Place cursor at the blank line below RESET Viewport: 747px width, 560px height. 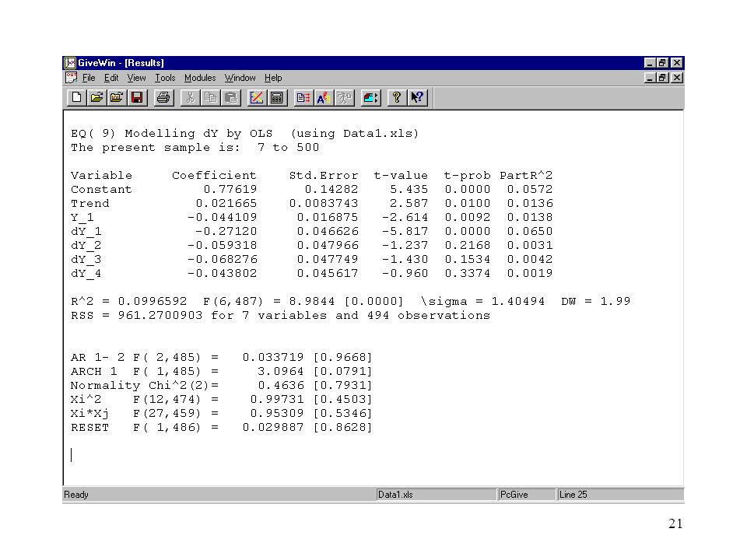72,455
